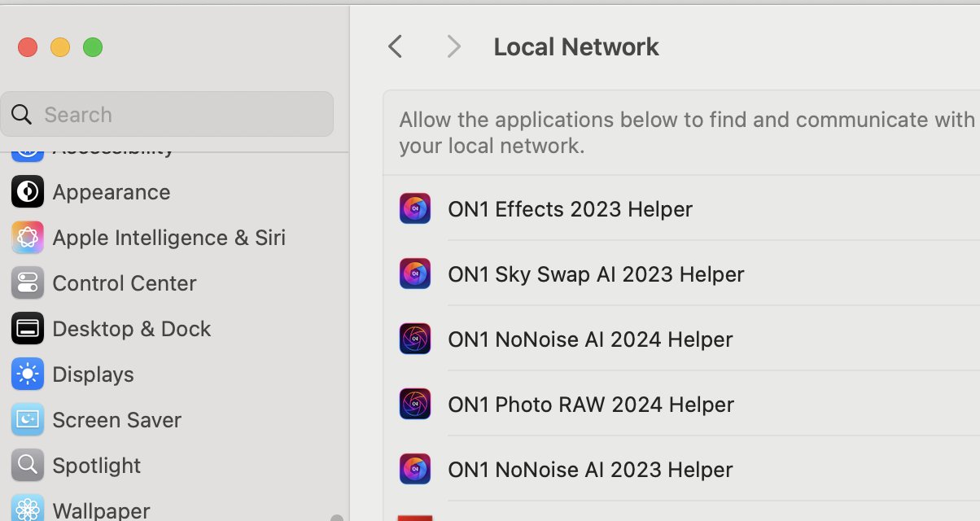Viewport: 980px width, 521px height.
Task: Zoom window with the green button
Action: point(93,47)
